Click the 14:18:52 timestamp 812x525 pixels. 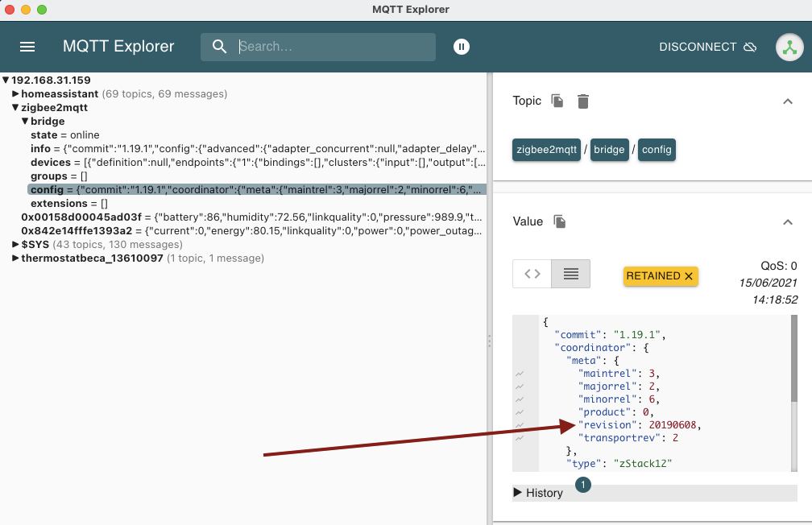click(775, 300)
